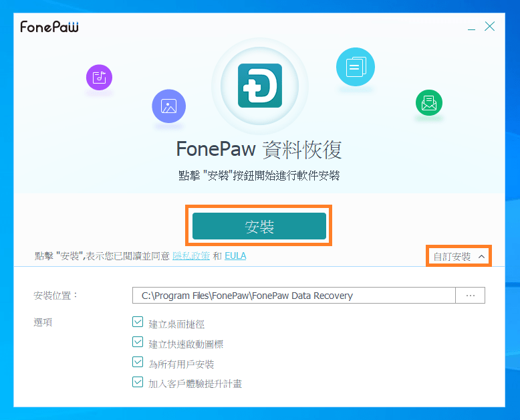Click the FonePaw 資料恢復 title text

259,149
